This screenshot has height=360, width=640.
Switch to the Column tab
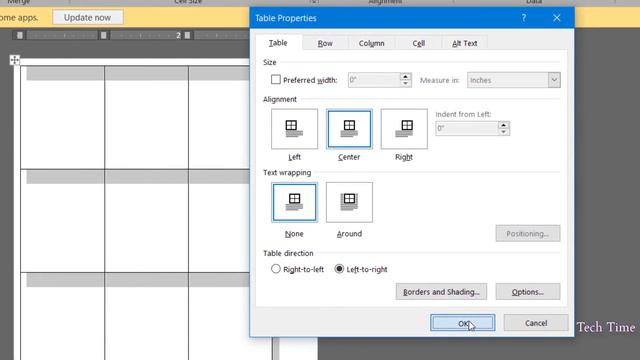[x=371, y=43]
